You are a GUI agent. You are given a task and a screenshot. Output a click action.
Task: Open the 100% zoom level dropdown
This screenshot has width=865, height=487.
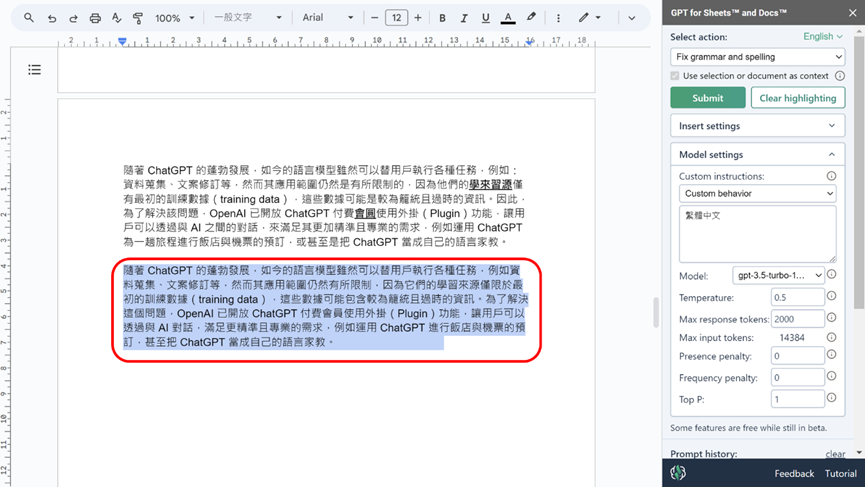pyautogui.click(x=174, y=18)
